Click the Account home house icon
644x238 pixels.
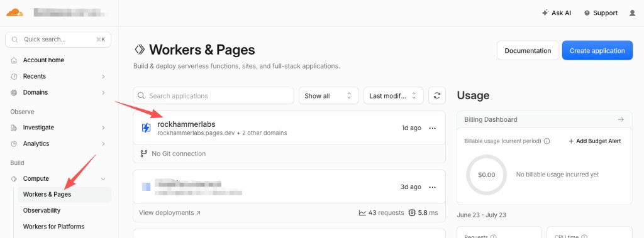pyautogui.click(x=14, y=60)
